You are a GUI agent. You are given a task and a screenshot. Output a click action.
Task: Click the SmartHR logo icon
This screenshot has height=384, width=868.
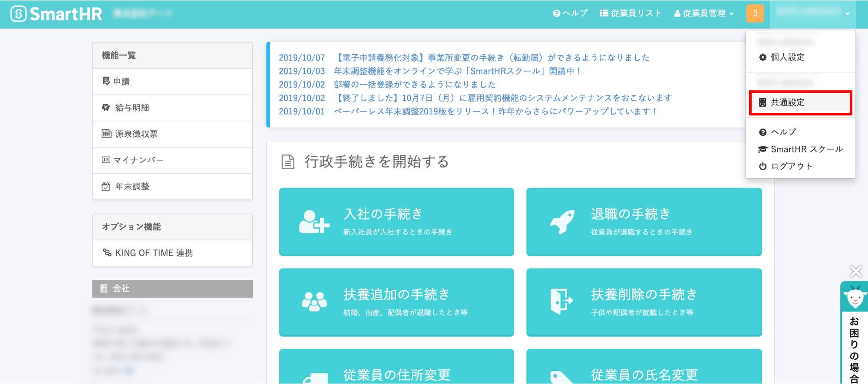point(19,14)
